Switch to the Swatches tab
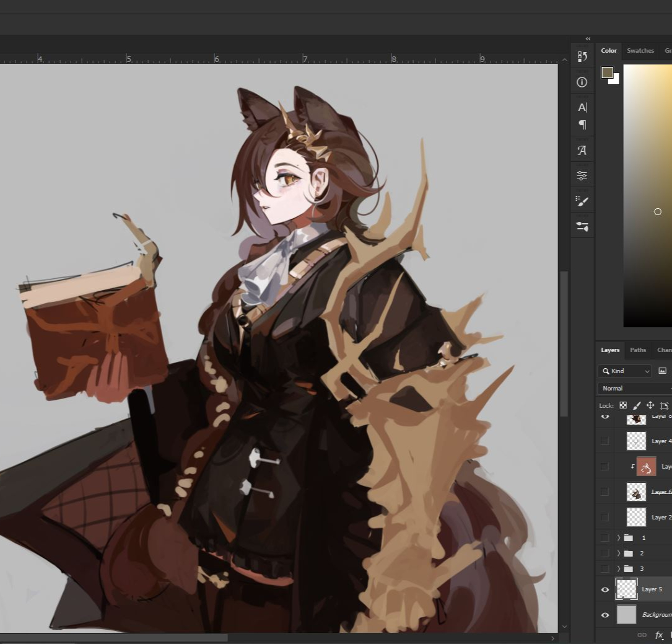The width and height of the screenshot is (672, 644). [640, 51]
